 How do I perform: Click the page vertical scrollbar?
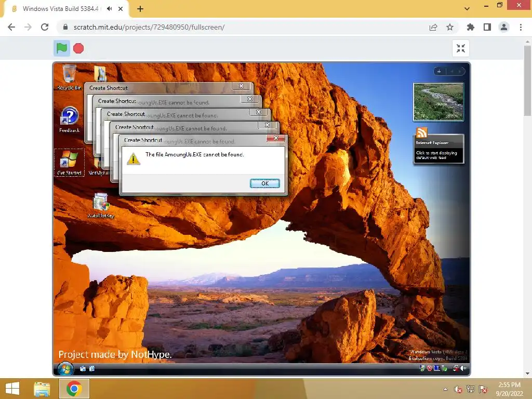click(x=528, y=81)
